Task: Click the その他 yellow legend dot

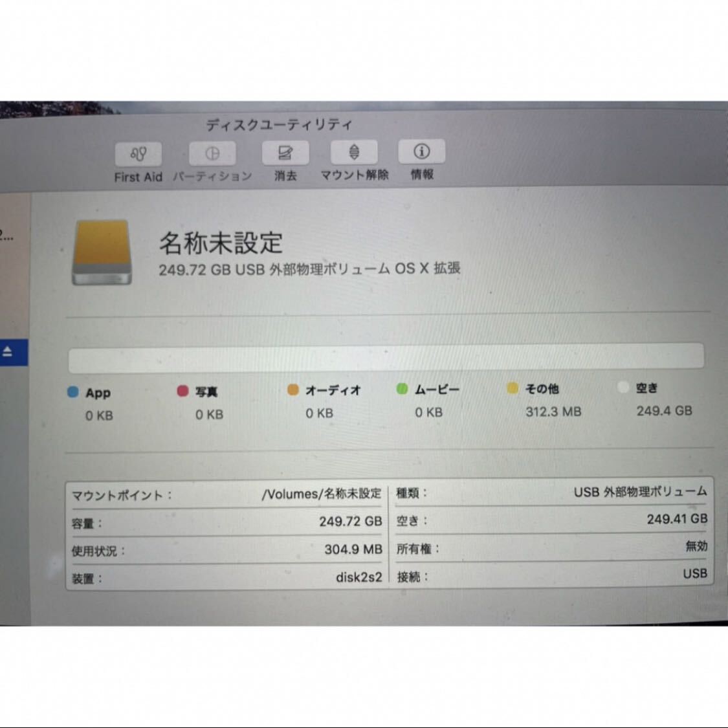Action: tap(513, 388)
